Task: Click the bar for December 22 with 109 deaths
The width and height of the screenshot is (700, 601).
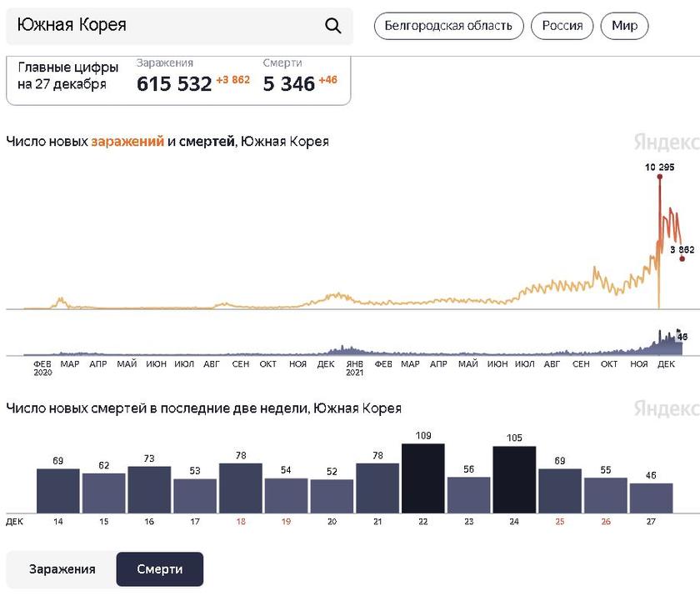Action: (422, 478)
